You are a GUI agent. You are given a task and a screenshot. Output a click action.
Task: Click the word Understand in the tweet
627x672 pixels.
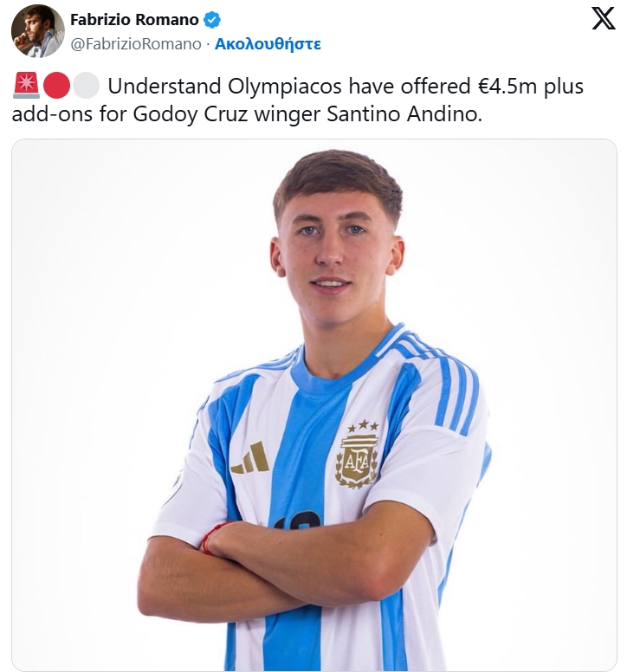165,86
